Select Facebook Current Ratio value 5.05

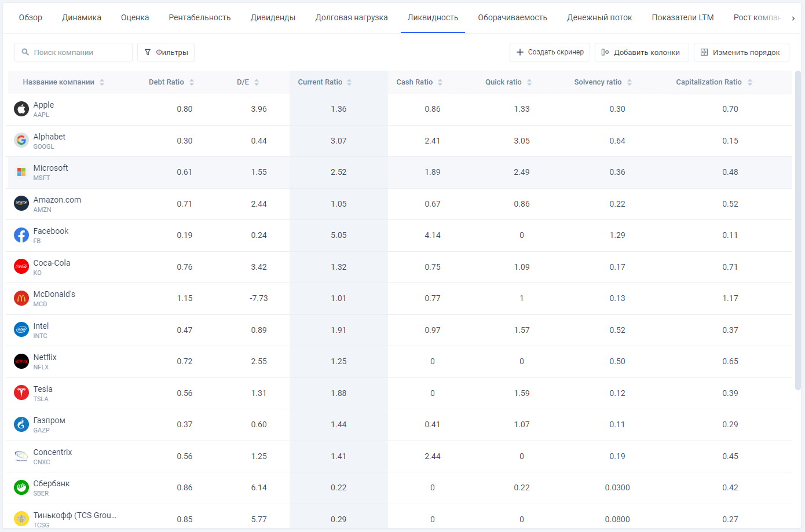click(339, 235)
